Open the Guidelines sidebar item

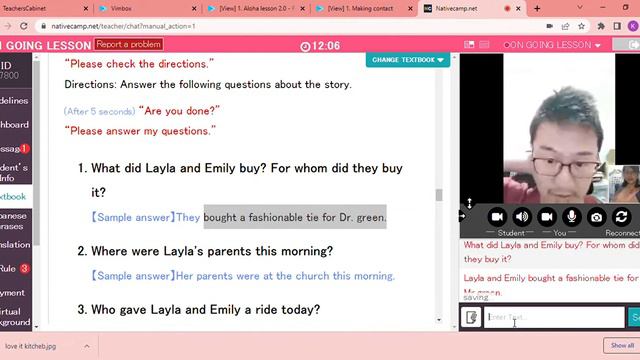point(15,100)
